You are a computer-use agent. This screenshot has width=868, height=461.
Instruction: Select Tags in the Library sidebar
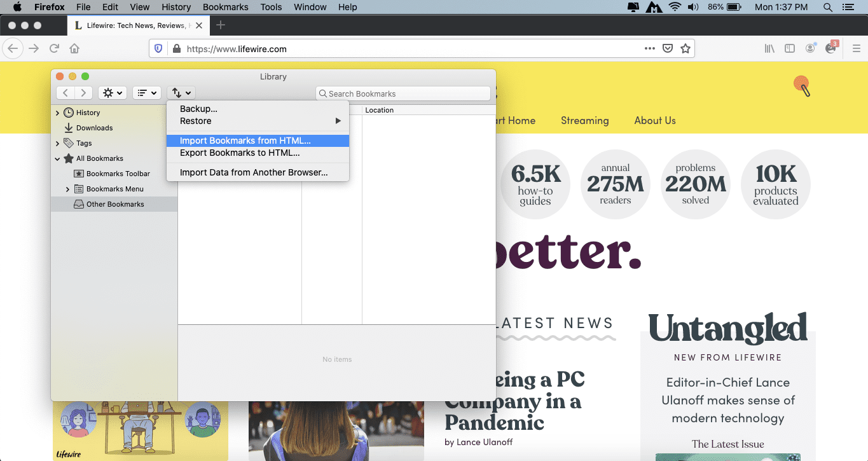coord(84,143)
